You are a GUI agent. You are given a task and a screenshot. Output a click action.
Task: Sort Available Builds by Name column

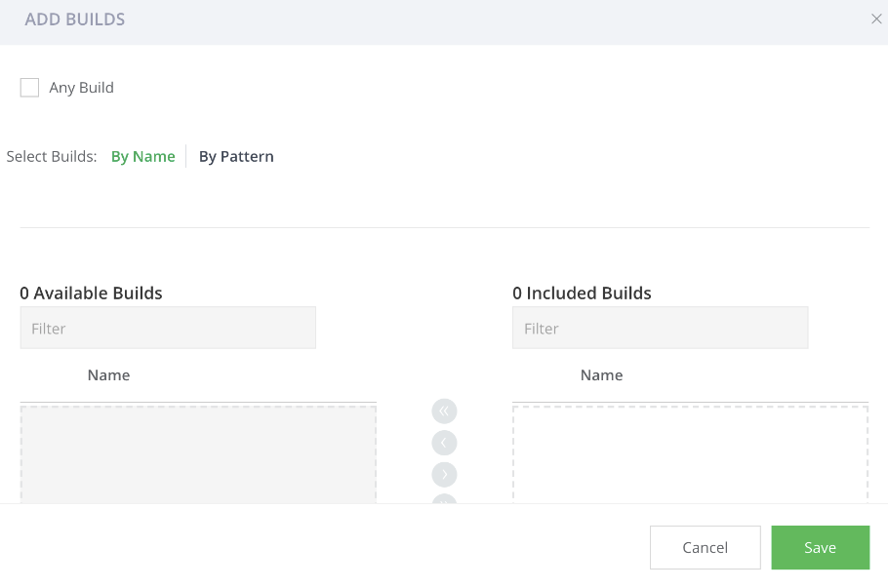[108, 375]
